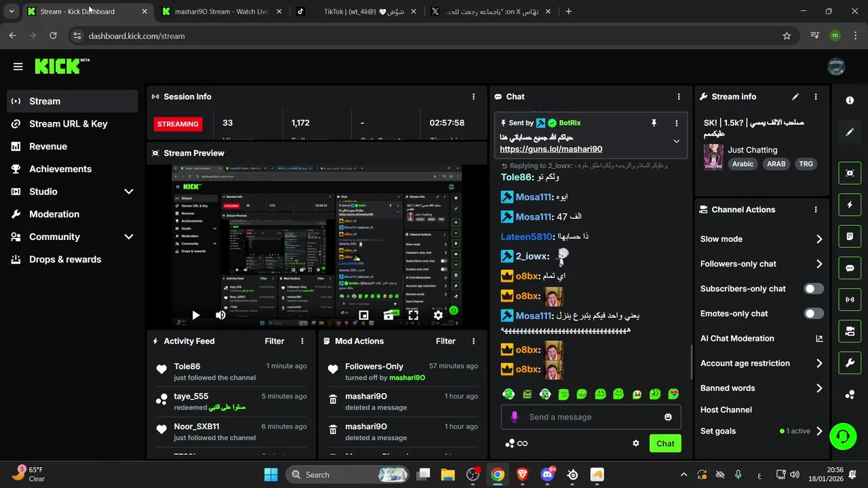Click the Arabic language tag
868x488 pixels.
point(743,164)
